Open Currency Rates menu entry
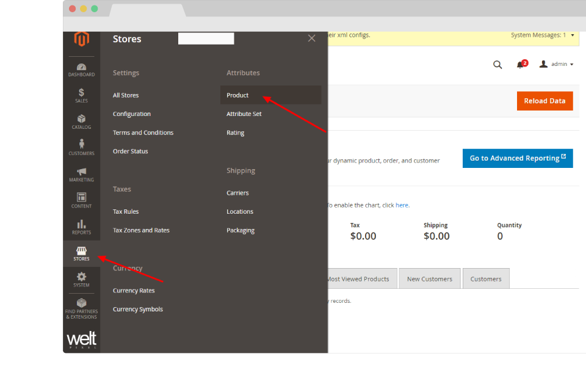586x392 pixels. coord(134,291)
